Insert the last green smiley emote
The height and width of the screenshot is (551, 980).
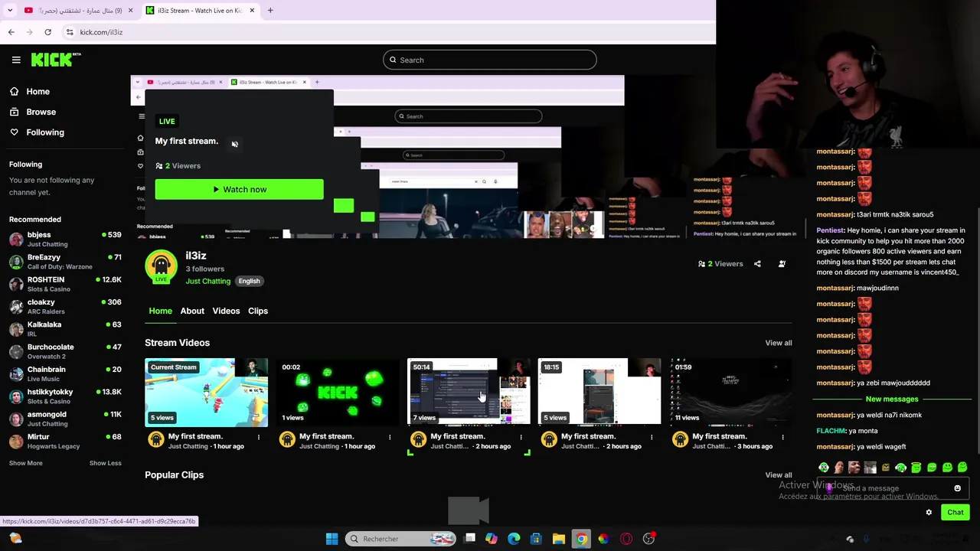(x=962, y=468)
